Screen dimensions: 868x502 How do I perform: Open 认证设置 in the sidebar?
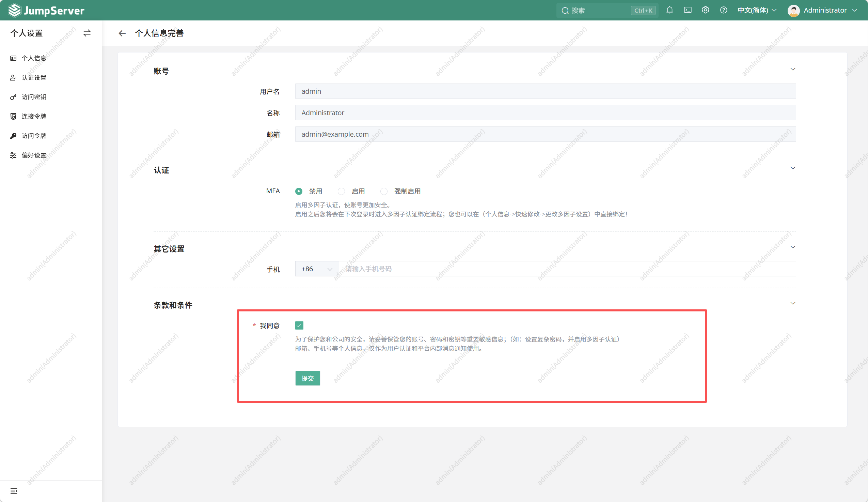34,78
